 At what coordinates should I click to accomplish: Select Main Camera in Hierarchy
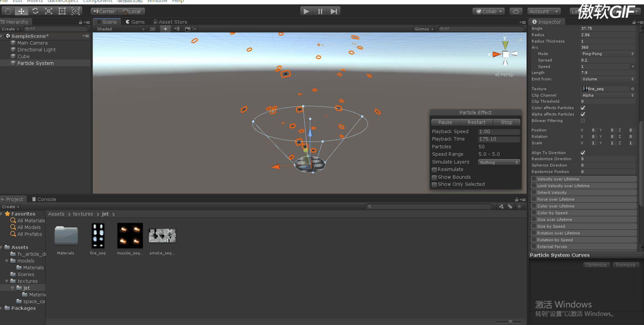tap(32, 43)
